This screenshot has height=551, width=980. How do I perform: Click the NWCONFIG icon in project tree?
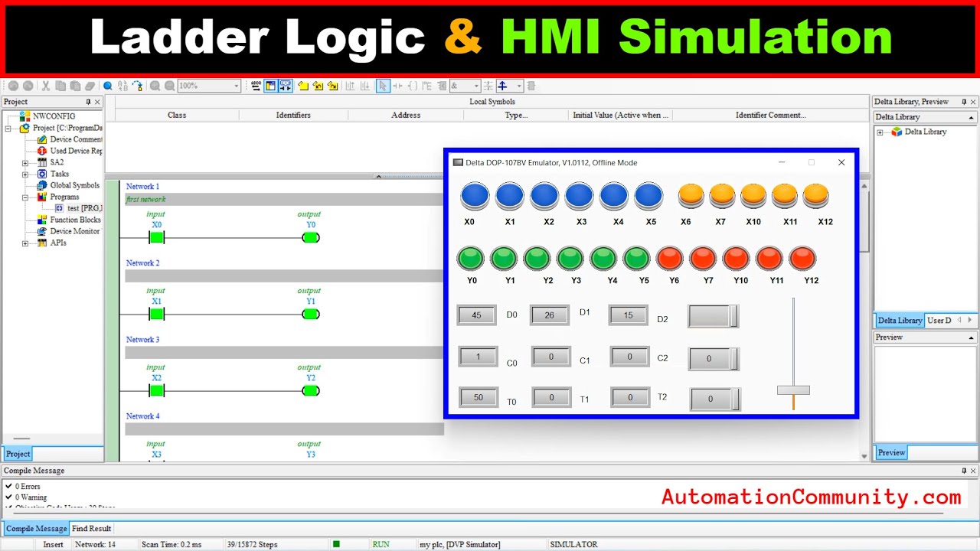(24, 116)
